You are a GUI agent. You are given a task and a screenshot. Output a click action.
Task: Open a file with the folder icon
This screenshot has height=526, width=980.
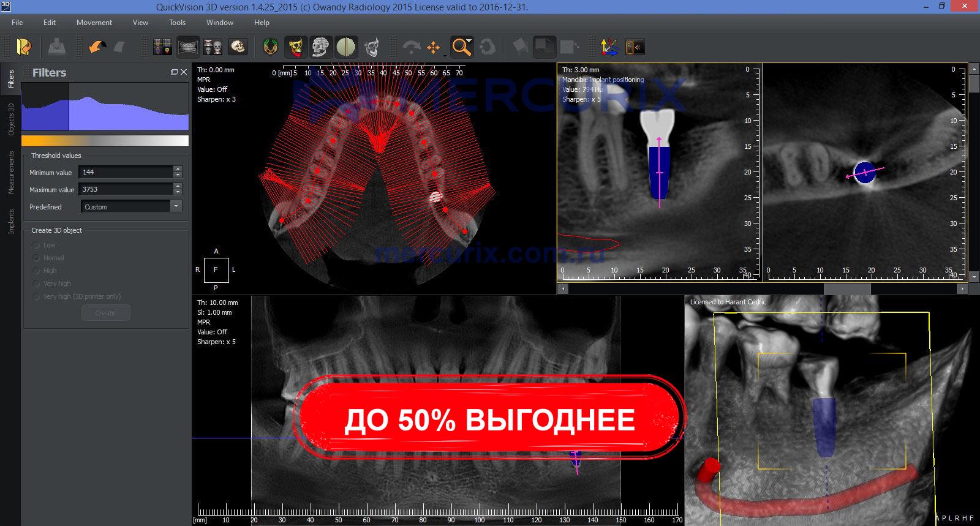[24, 47]
